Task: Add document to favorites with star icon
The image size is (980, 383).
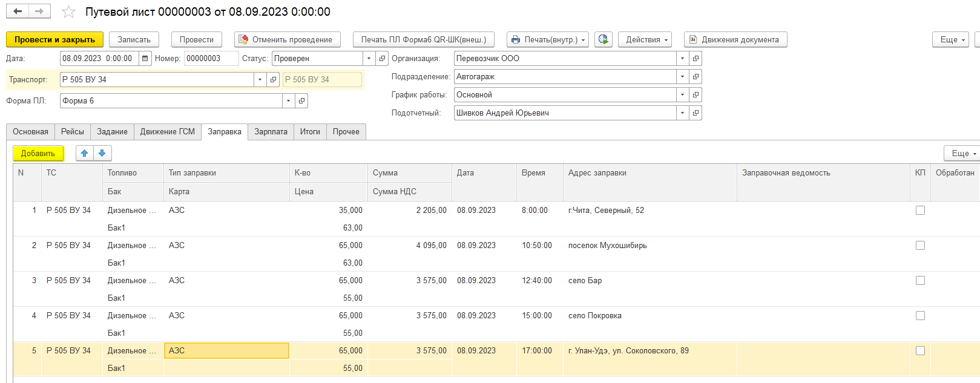Action: [x=69, y=12]
